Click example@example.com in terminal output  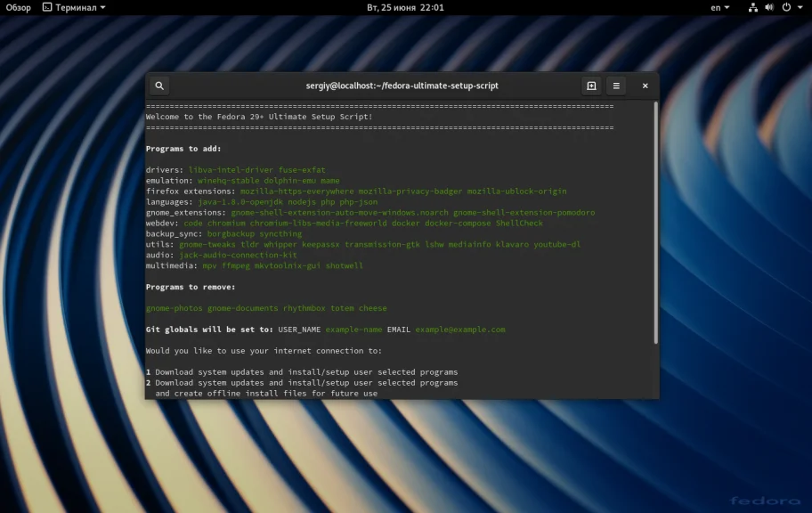[x=459, y=330]
